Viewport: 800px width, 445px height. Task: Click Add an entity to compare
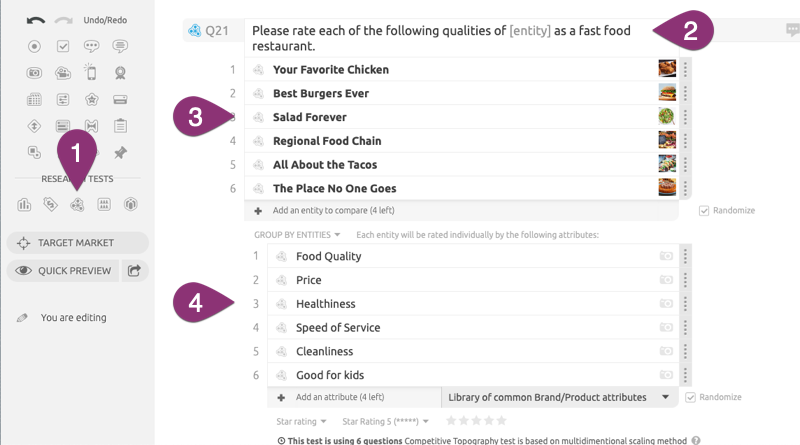pyautogui.click(x=333, y=210)
